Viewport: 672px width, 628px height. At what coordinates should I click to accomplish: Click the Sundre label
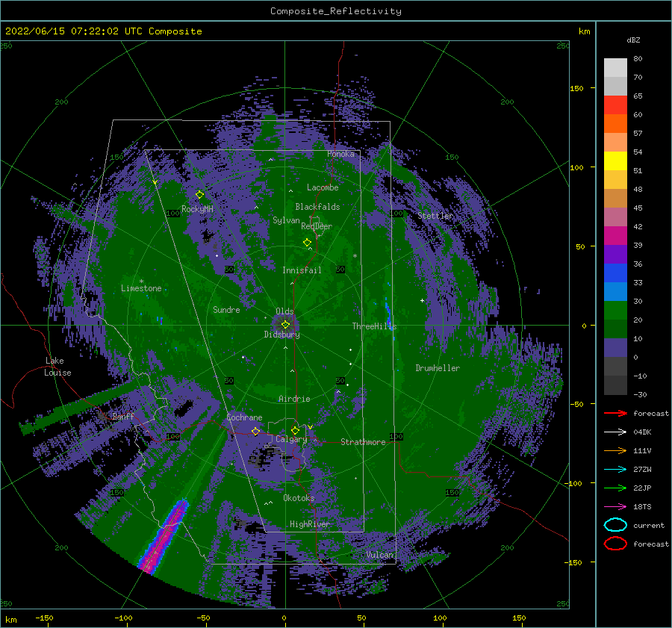(226, 310)
